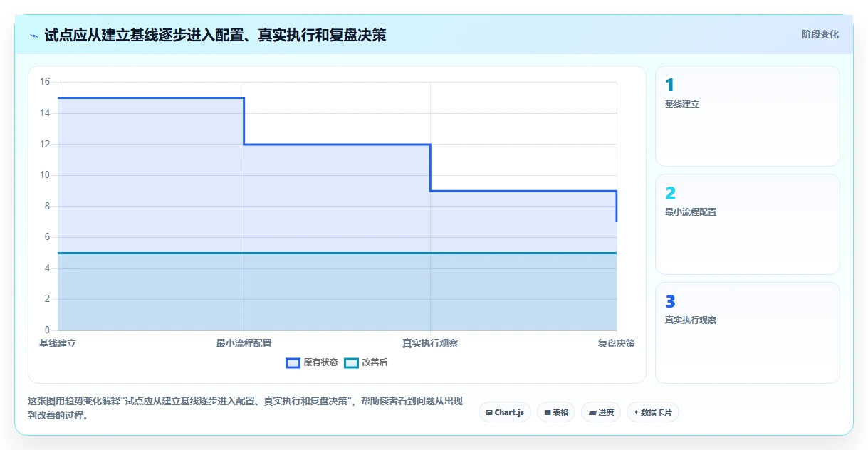Click number 3 on the third card

pos(670,302)
